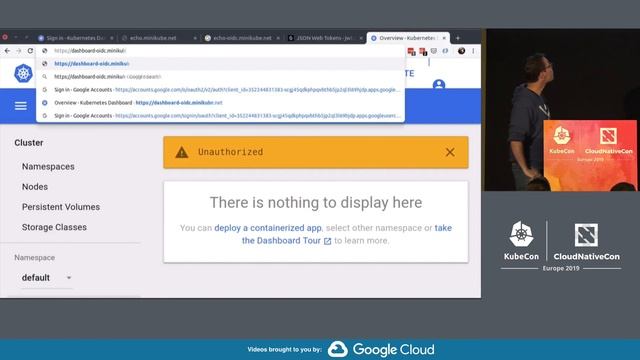Open Persistent Volumes in sidebar
The image size is (640, 360).
click(x=61, y=207)
